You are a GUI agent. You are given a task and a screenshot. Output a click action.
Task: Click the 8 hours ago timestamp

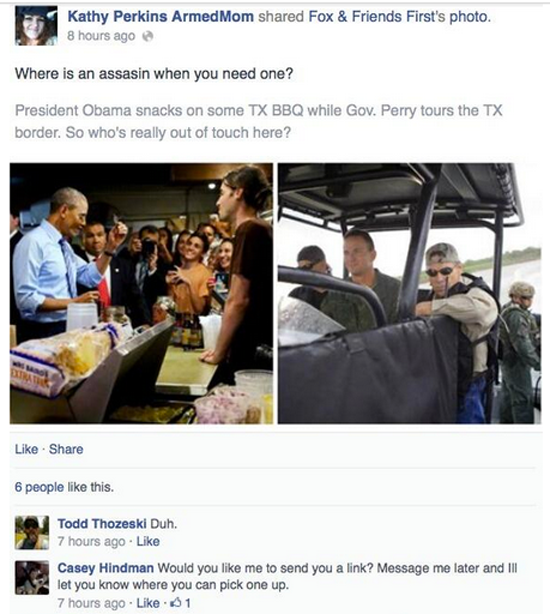point(101,36)
